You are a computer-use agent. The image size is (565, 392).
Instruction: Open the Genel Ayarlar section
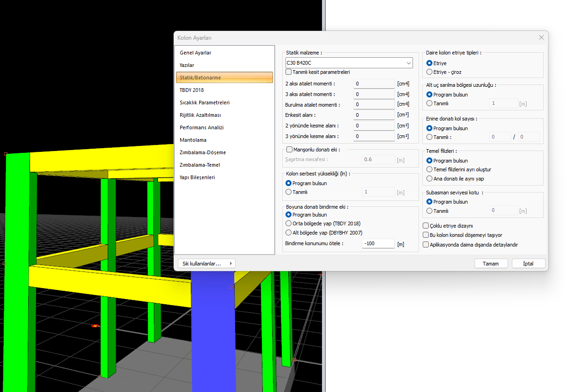(x=195, y=53)
